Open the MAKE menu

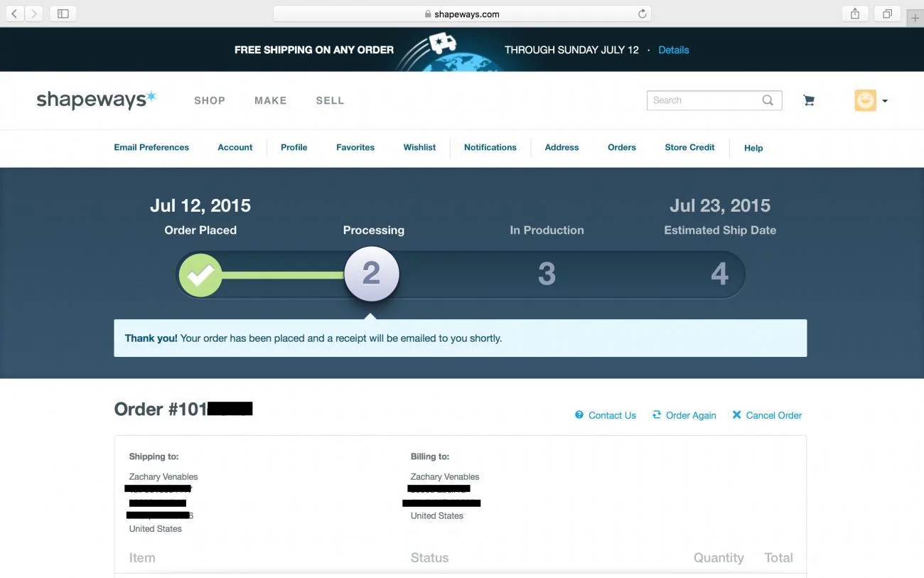[271, 101]
